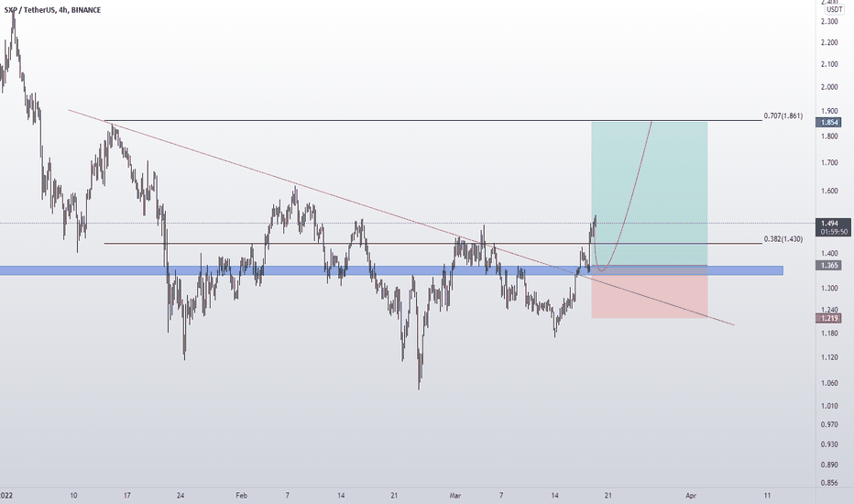
Task: Click the 2.300 price axis label
Action: coord(829,22)
